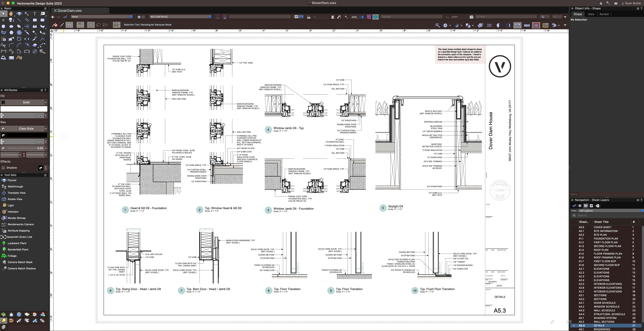Click Ryan Butler account name
The height and width of the screenshot is (331, 644).
point(633,3)
